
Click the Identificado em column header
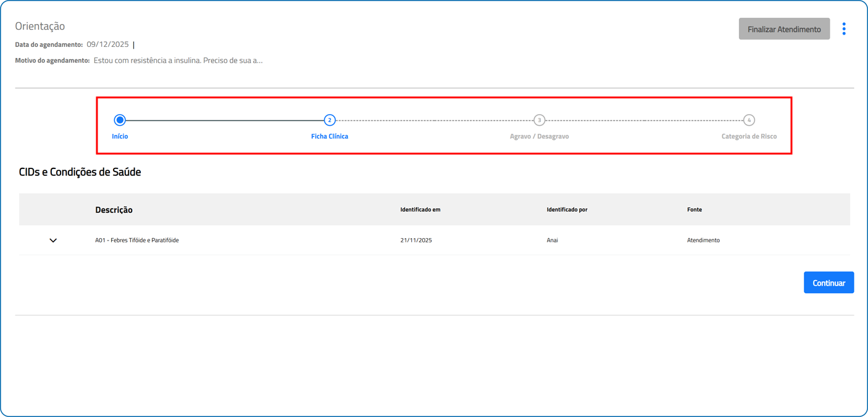point(420,210)
